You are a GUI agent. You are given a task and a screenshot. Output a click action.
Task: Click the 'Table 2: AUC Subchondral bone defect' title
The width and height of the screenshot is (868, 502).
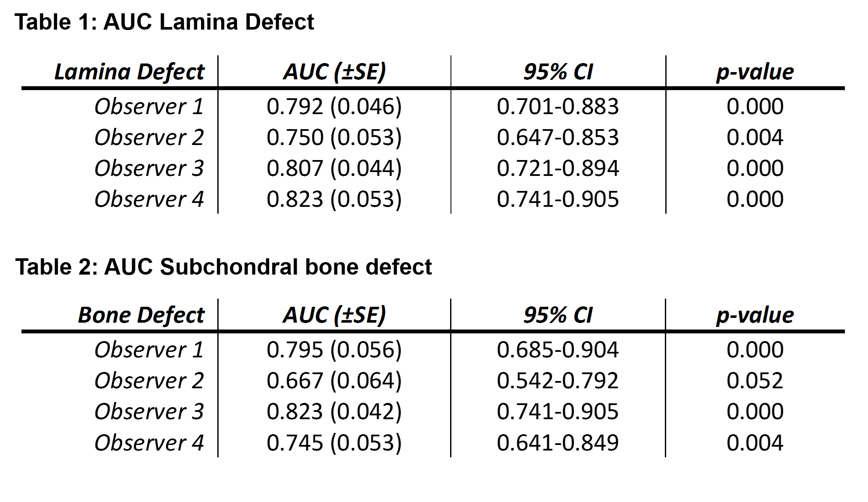pyautogui.click(x=223, y=267)
